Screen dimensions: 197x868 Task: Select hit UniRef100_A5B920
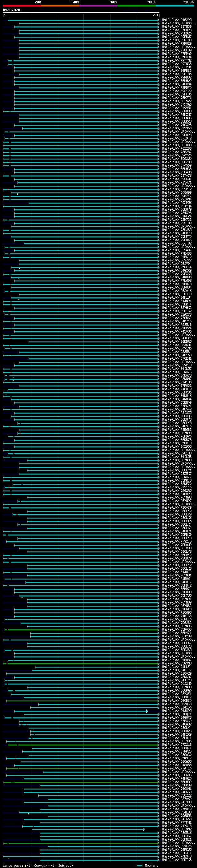(176, 33)
